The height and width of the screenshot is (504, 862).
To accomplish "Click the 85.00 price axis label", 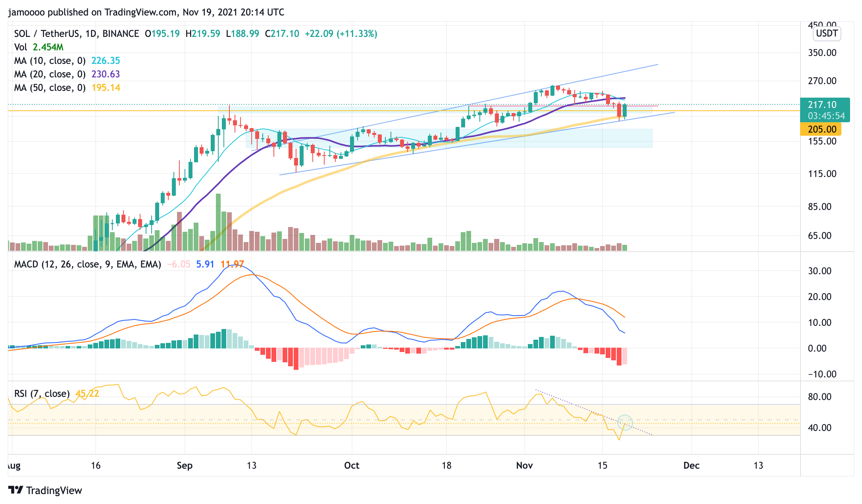I will [x=820, y=207].
